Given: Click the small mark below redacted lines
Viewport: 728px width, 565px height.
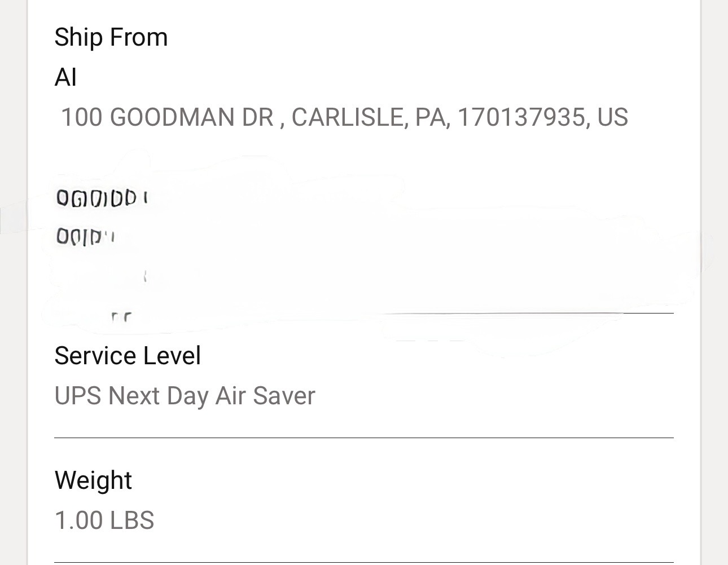Looking at the screenshot, I should (146, 276).
